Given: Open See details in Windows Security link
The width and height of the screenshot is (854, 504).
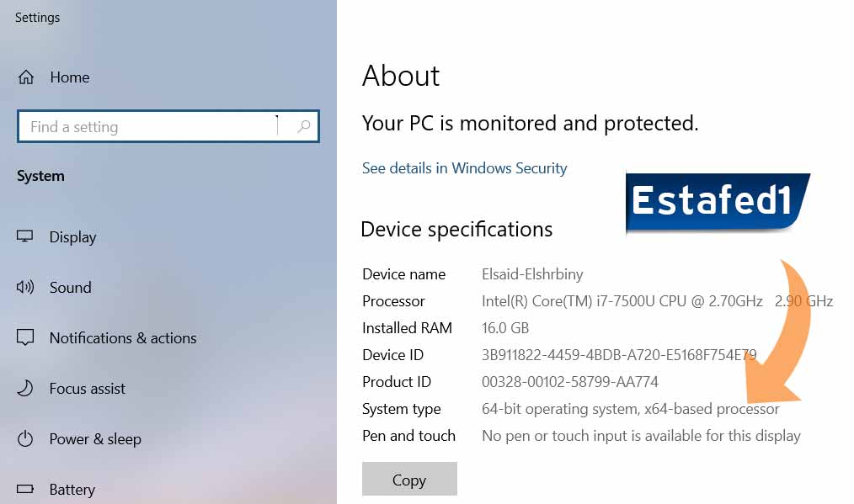Looking at the screenshot, I should [464, 168].
